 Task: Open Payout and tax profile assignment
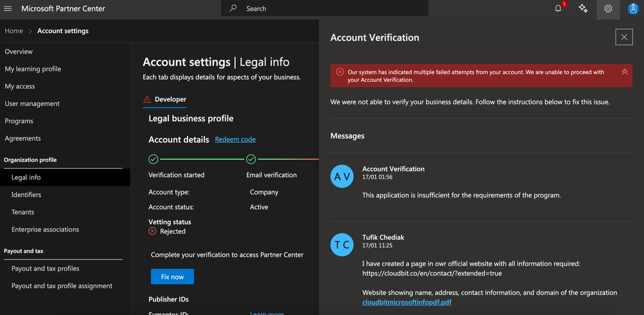[62, 286]
